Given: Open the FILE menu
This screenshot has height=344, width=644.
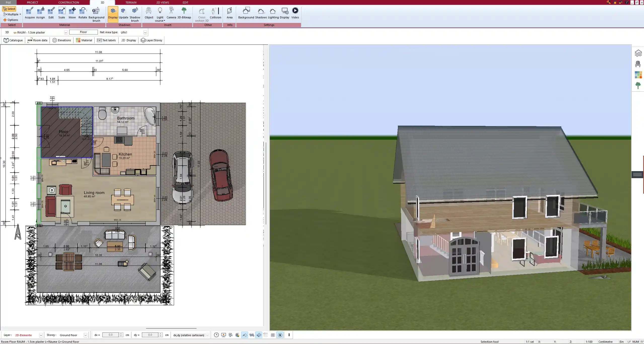Looking at the screenshot, I should tap(8, 3).
